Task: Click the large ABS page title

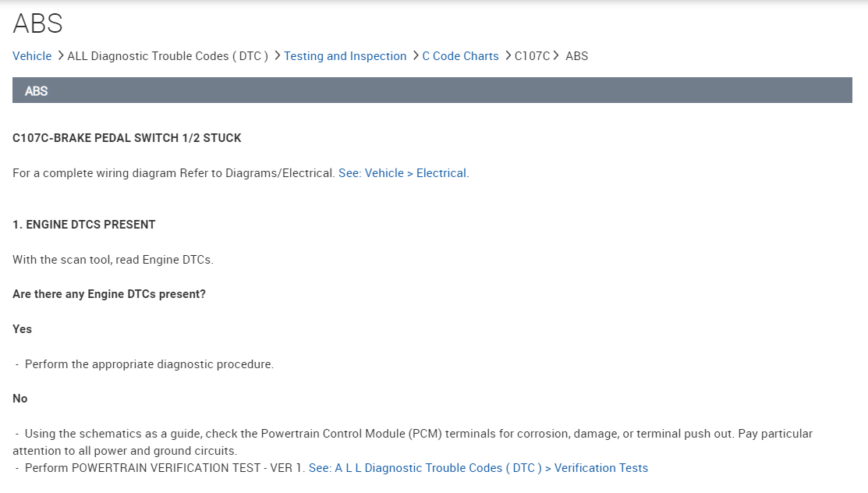Action: 37,23
